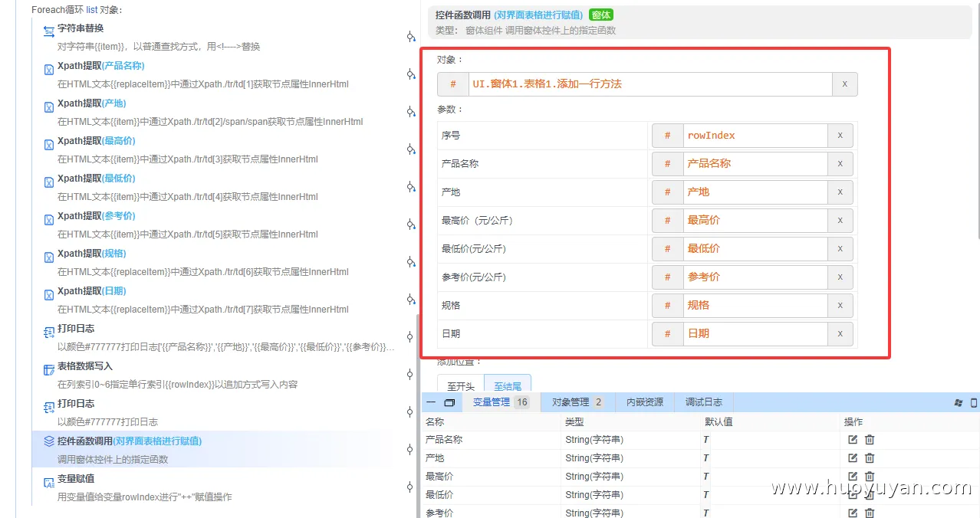
Task: Select the 控件函数调用(对界面表格进行赋值) step
Action: click(x=222, y=450)
